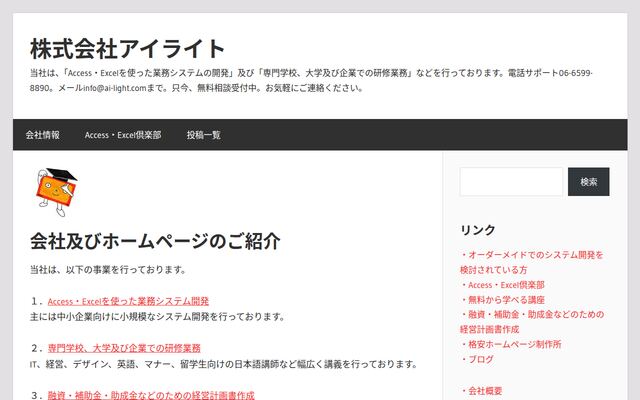This screenshot has height=400, width=640.
Task: Click the 株式会社アイライト site title
Action: coord(127,49)
